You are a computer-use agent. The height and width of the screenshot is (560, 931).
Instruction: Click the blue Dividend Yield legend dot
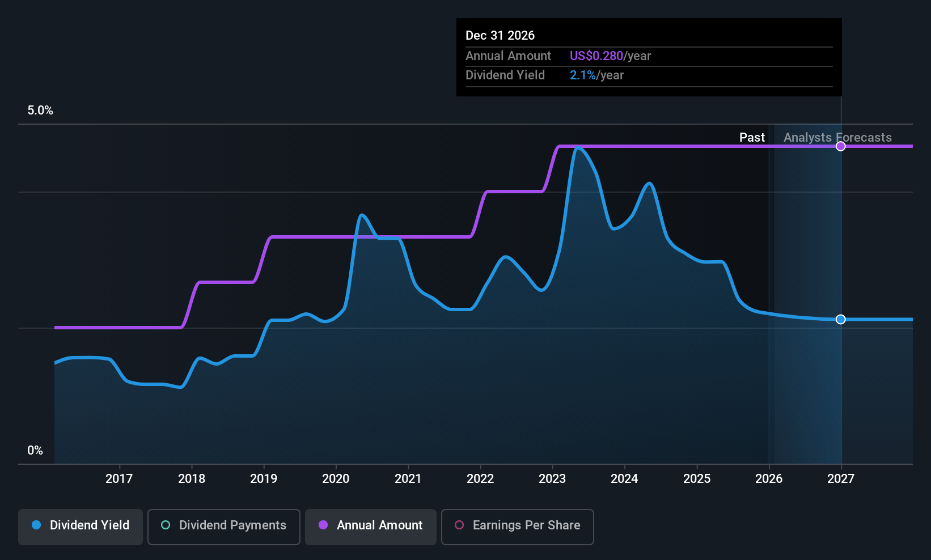36,525
